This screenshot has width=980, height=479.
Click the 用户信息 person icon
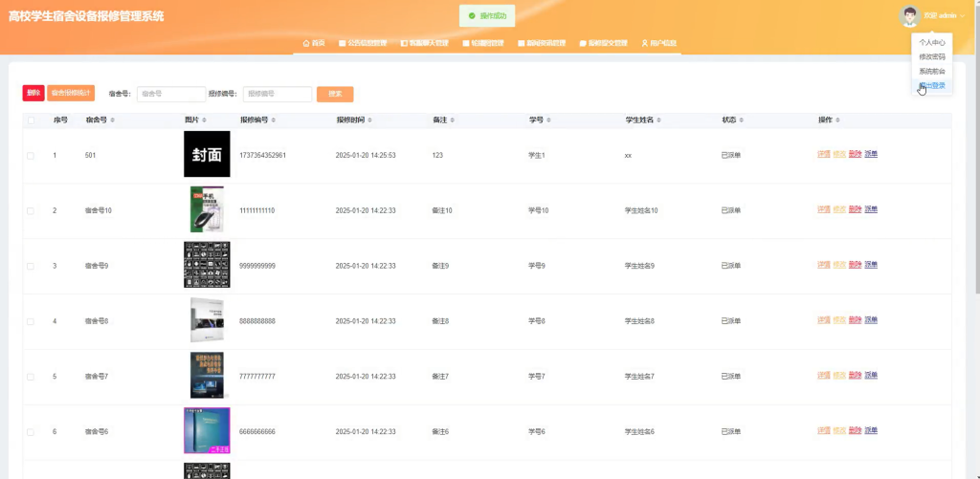coord(644,43)
